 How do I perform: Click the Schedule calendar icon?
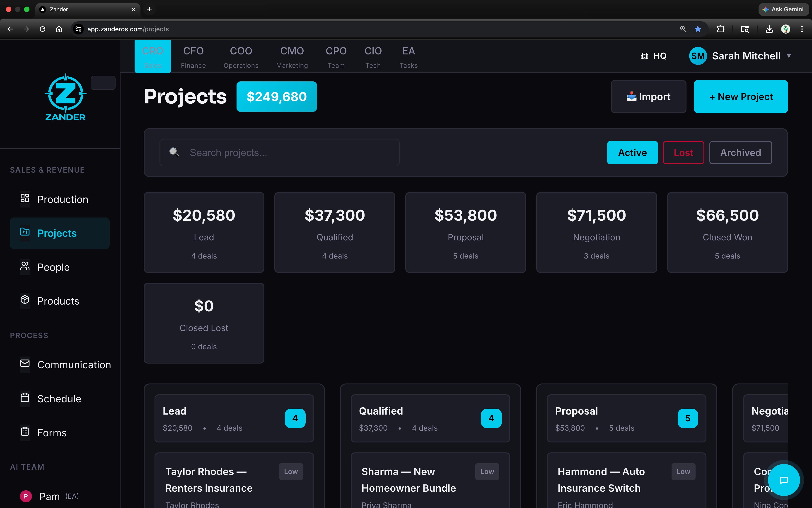[x=25, y=398]
